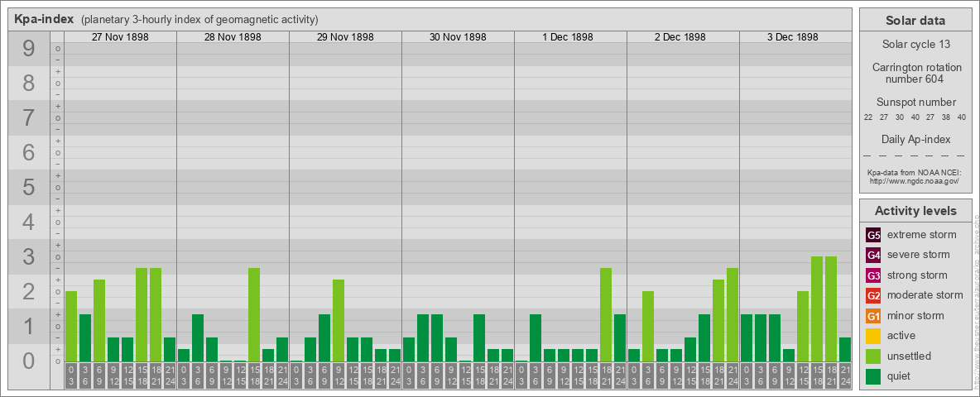Select the dark green quiet swatch

tap(873, 376)
